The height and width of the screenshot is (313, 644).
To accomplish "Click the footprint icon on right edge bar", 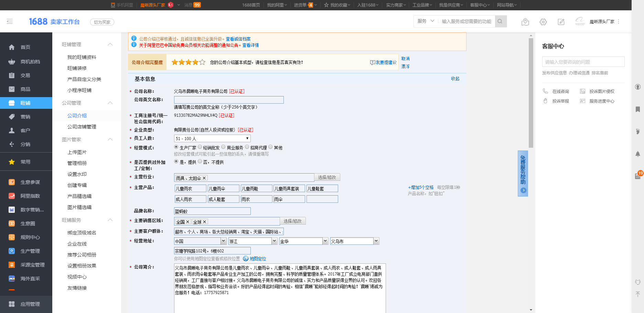I will click(638, 131).
